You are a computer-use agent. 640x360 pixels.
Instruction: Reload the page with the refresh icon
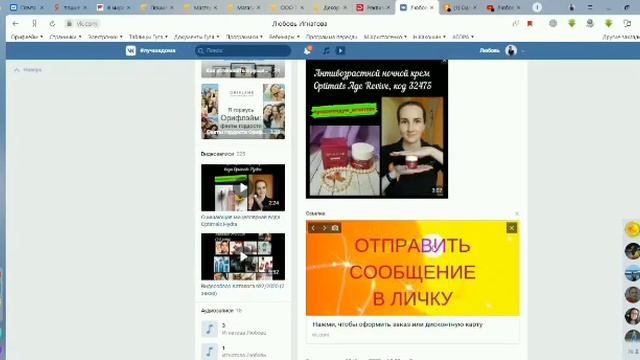pyautogui.click(x=52, y=24)
